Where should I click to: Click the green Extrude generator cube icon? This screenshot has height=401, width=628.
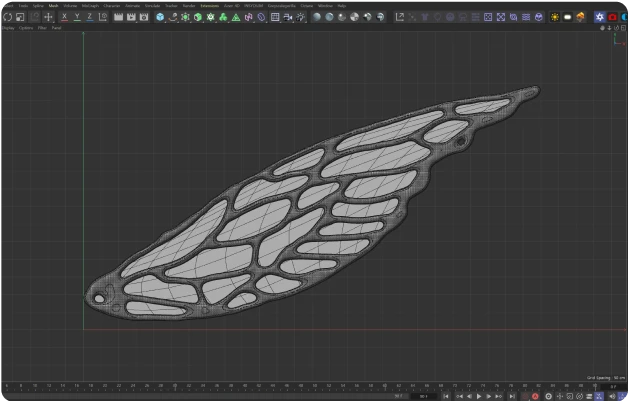pos(198,17)
